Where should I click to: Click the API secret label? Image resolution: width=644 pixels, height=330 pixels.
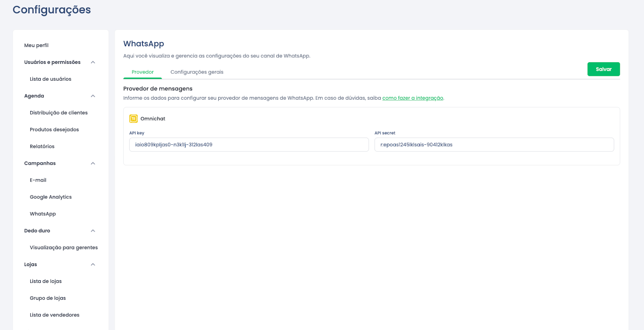pos(385,133)
